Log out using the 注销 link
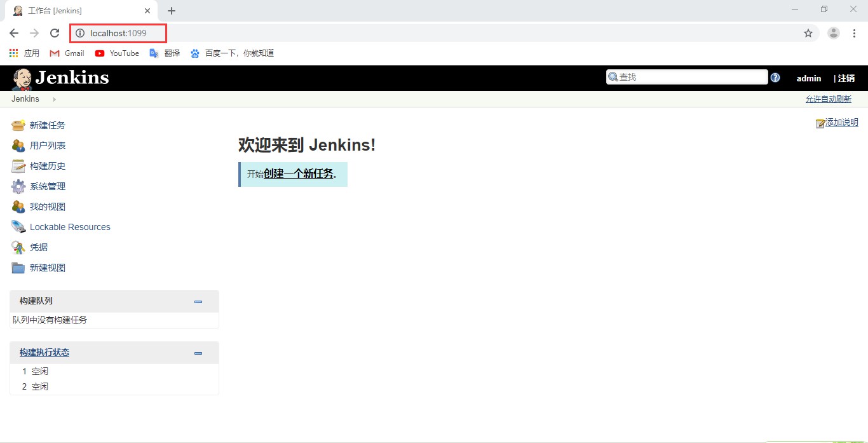868x443 pixels. pyautogui.click(x=846, y=78)
